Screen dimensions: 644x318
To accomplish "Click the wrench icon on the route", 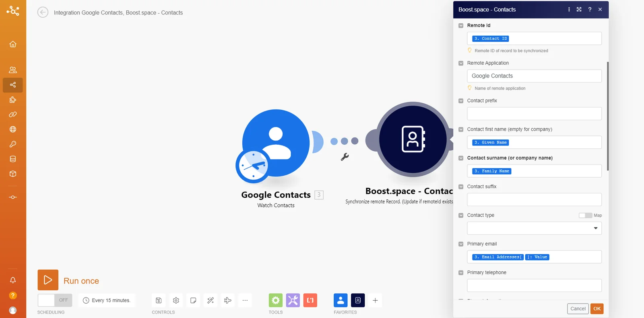I will tap(345, 157).
